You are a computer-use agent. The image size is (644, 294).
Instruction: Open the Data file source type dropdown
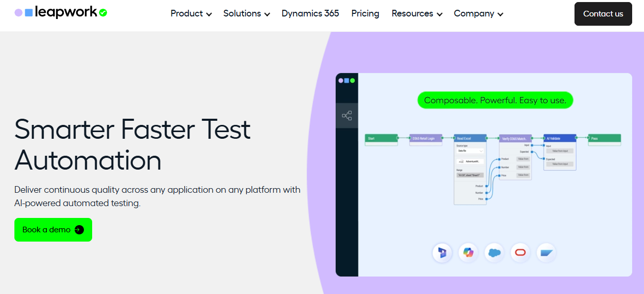coord(470,151)
